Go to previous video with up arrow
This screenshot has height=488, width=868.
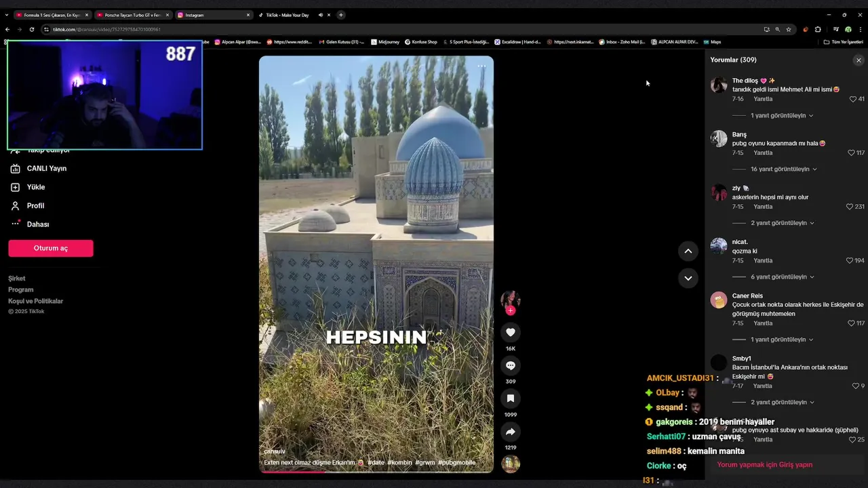click(688, 251)
